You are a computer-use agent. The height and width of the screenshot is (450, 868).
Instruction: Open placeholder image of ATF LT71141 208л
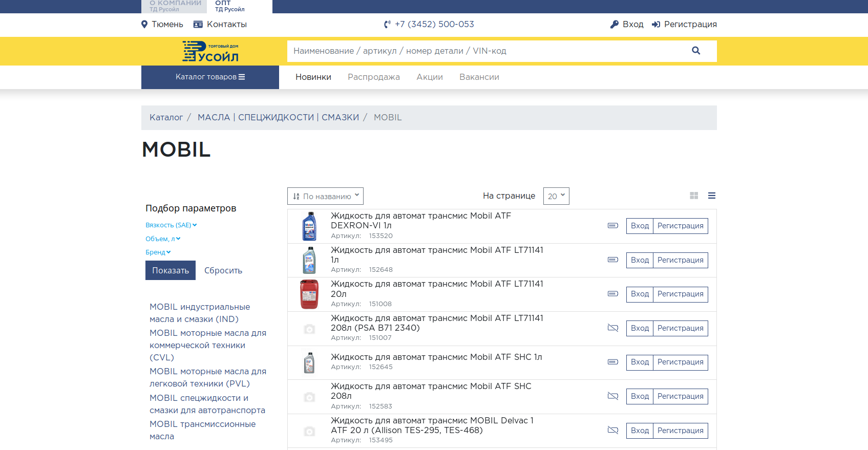[309, 329]
